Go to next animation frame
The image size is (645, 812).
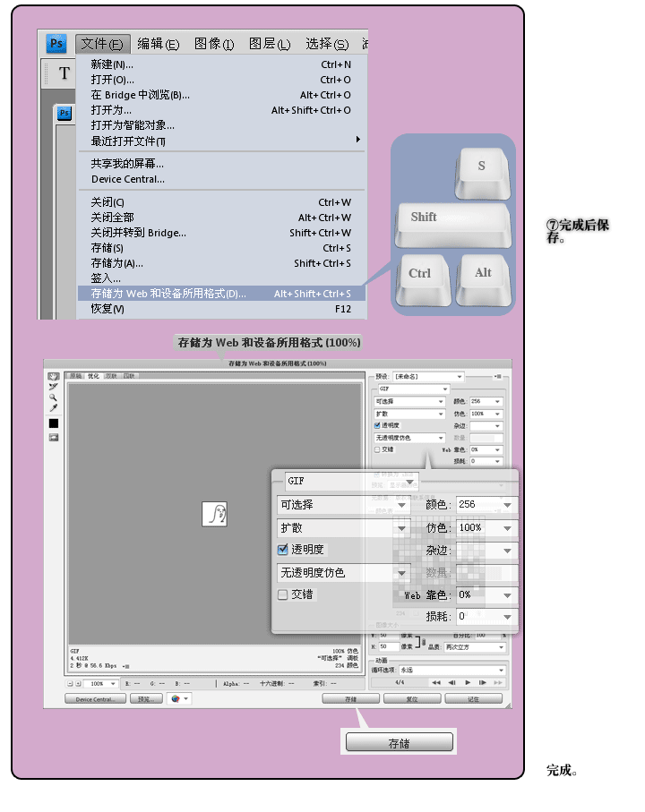coord(482,682)
